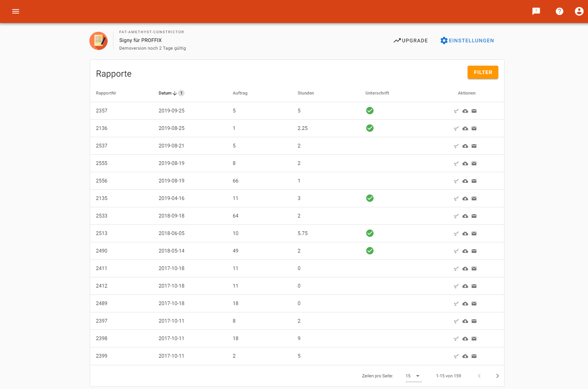
Task: Open EINSTELLUNGEN settings link
Action: point(467,41)
